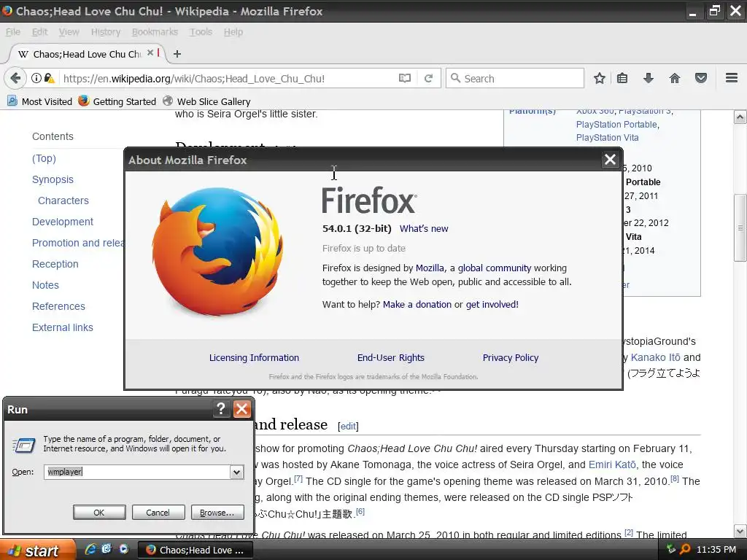Open the View menu
Screen dimensions: 747x560
(69, 32)
